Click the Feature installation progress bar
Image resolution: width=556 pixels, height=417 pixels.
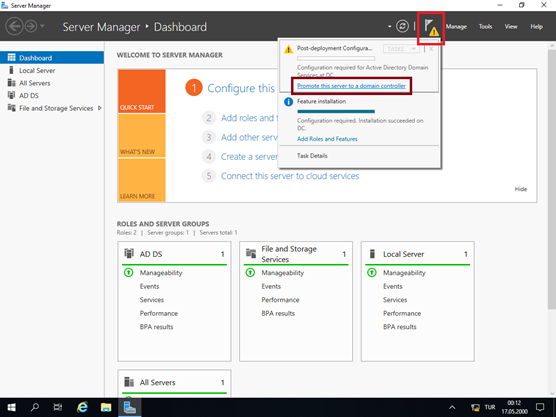[336, 111]
